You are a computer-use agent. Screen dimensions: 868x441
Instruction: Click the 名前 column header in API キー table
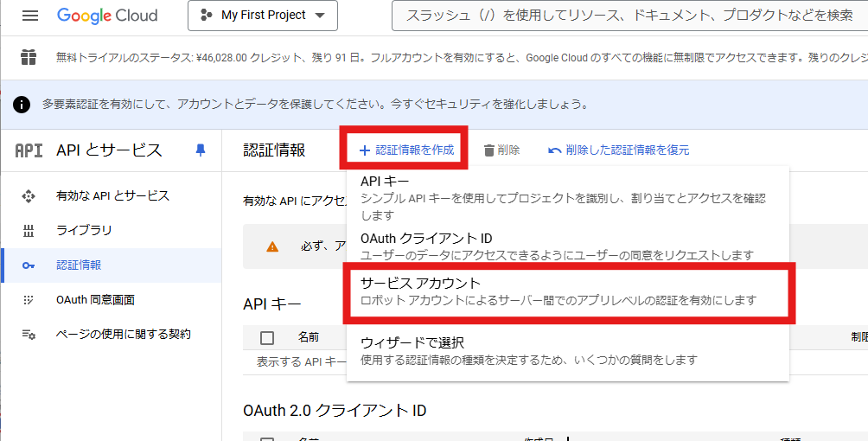(x=309, y=337)
